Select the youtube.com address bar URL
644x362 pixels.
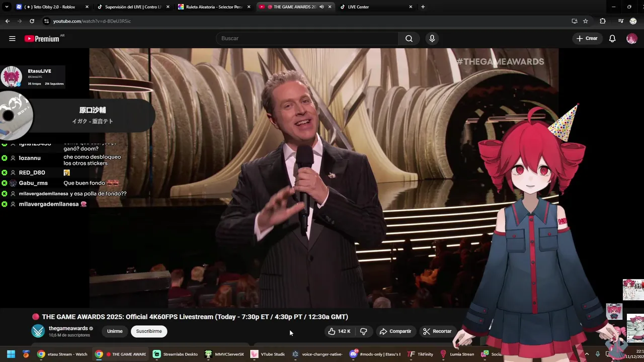(x=92, y=21)
